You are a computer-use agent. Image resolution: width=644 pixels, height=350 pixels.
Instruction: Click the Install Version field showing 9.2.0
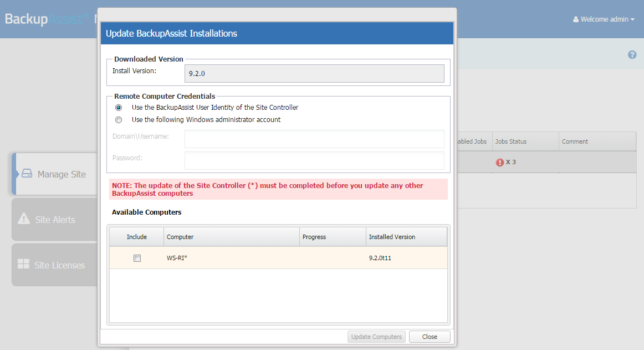point(314,74)
